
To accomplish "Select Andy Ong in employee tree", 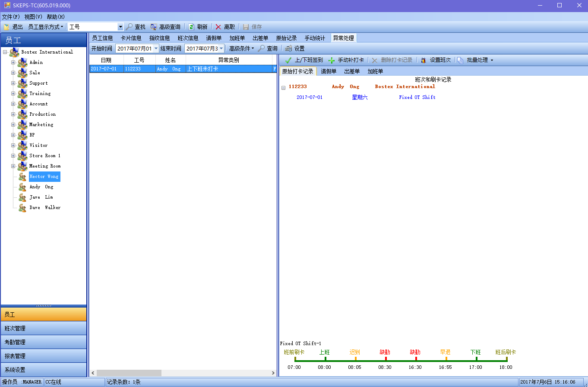I will [x=41, y=187].
